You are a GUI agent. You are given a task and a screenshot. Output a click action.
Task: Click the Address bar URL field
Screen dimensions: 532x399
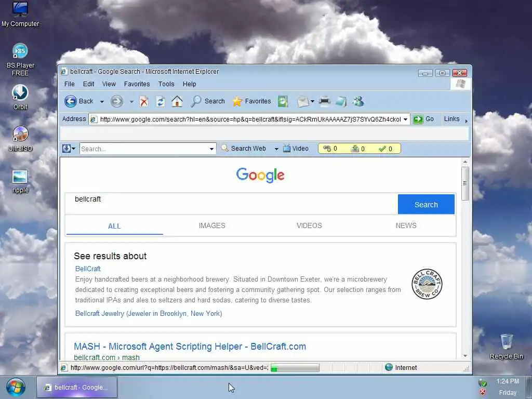250,119
